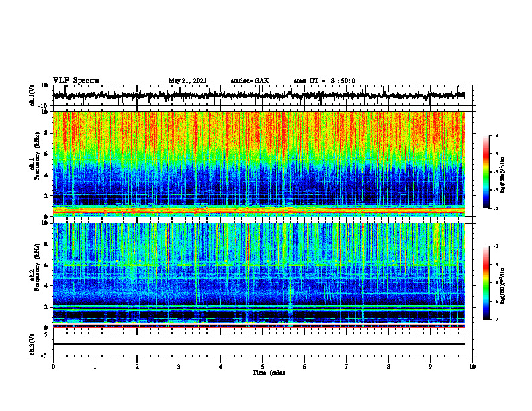Click the ch.1 spectrogram color scale bar
This screenshot has height=411, width=532.
tap(486, 172)
